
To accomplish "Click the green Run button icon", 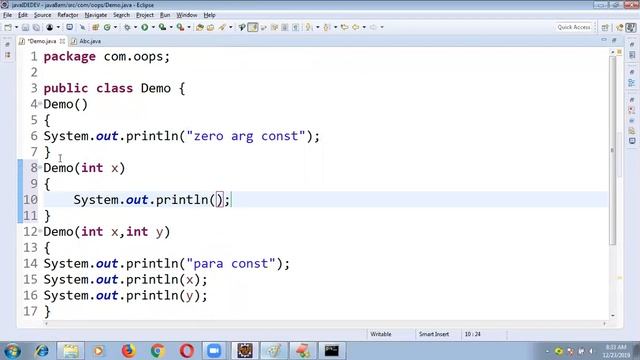I will point(144,27).
